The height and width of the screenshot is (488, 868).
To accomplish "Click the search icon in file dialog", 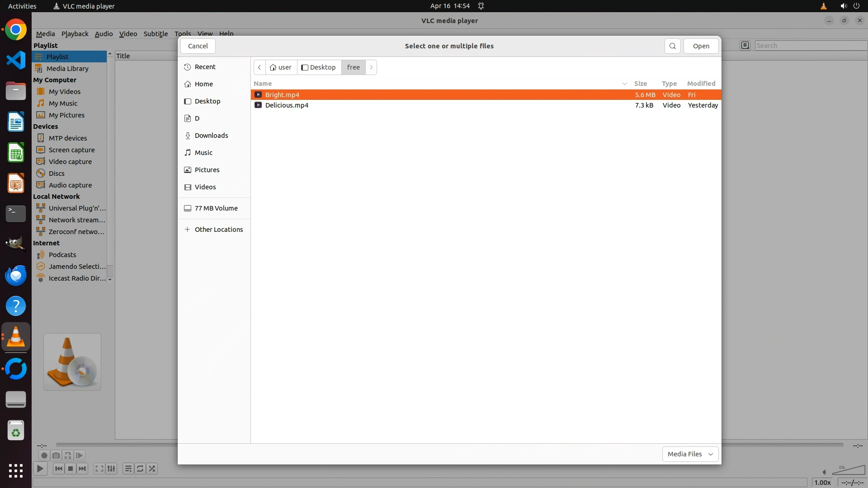I will point(672,46).
